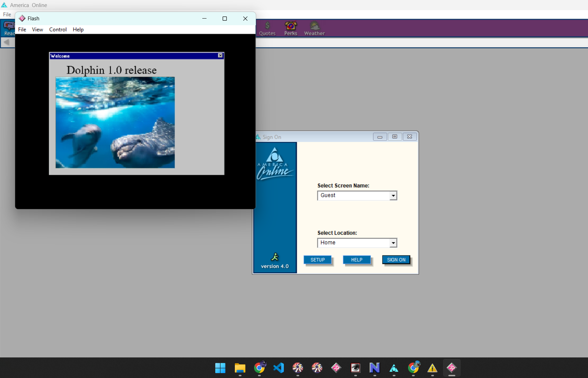The width and height of the screenshot is (588, 378).
Task: Click the "Select Screen Name:" label
Action: pos(343,186)
